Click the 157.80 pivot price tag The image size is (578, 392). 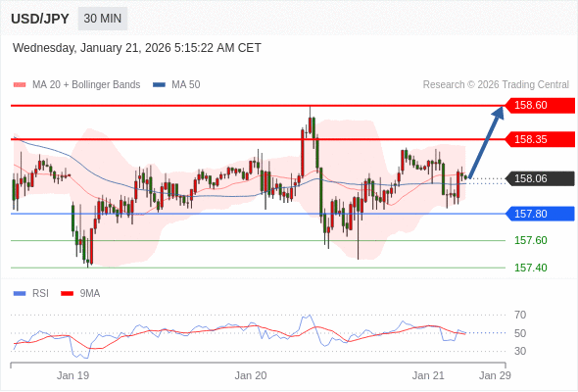click(x=540, y=214)
